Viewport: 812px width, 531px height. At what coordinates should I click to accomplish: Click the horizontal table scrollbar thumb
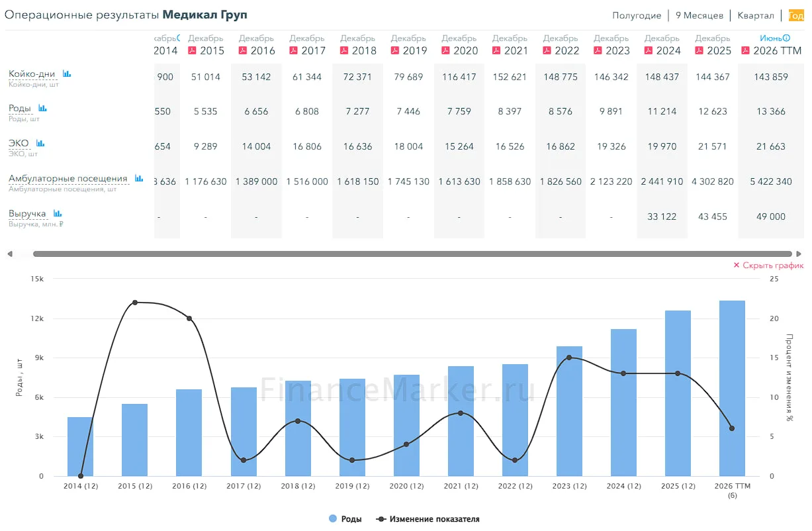pos(412,254)
